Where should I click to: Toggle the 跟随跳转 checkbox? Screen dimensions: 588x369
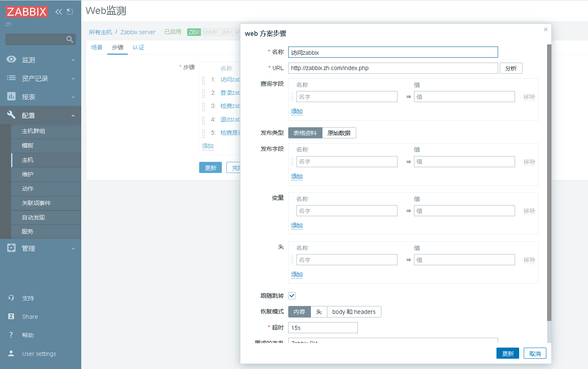pyautogui.click(x=292, y=296)
